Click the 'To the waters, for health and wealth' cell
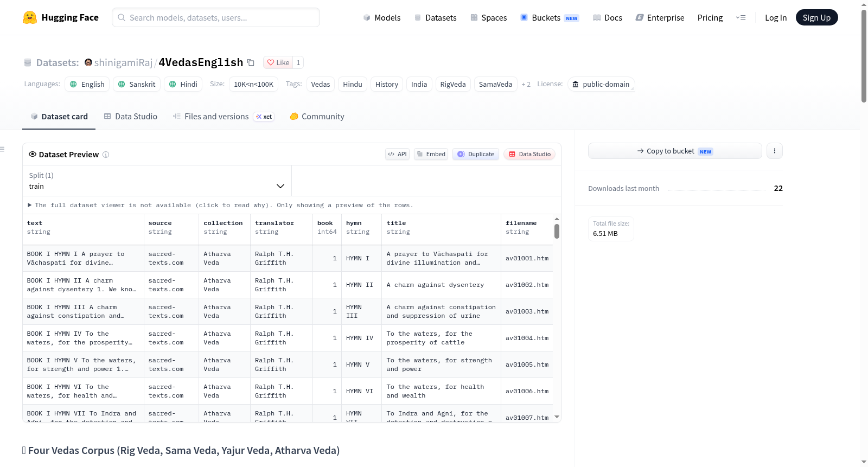Viewport: 868px width, 467px height. click(442, 391)
